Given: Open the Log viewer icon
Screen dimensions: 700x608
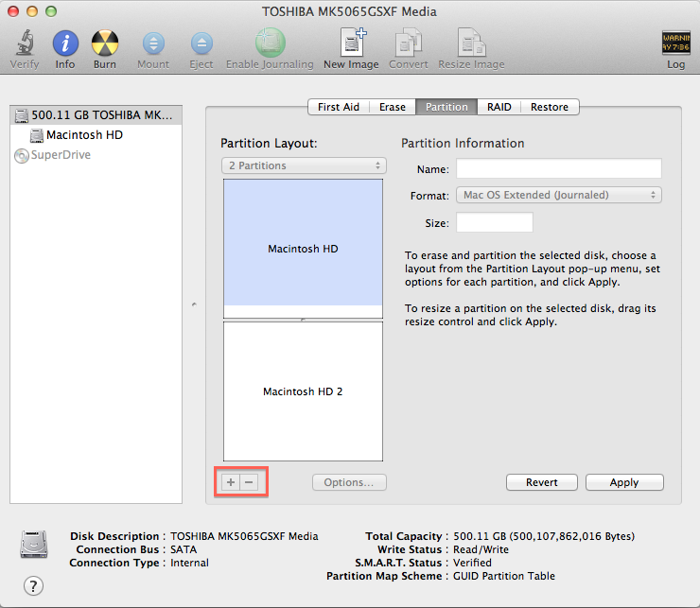Looking at the screenshot, I should point(675,43).
